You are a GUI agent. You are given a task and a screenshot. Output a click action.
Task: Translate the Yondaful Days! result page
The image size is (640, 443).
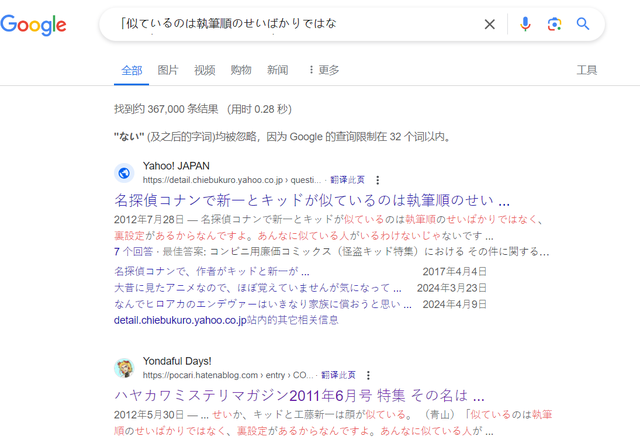(x=338, y=375)
